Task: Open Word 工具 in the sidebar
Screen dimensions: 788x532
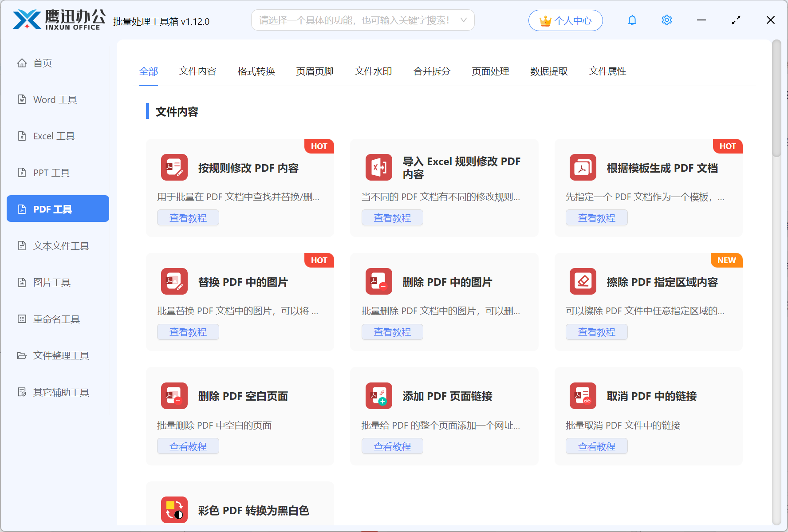Action: click(58, 99)
